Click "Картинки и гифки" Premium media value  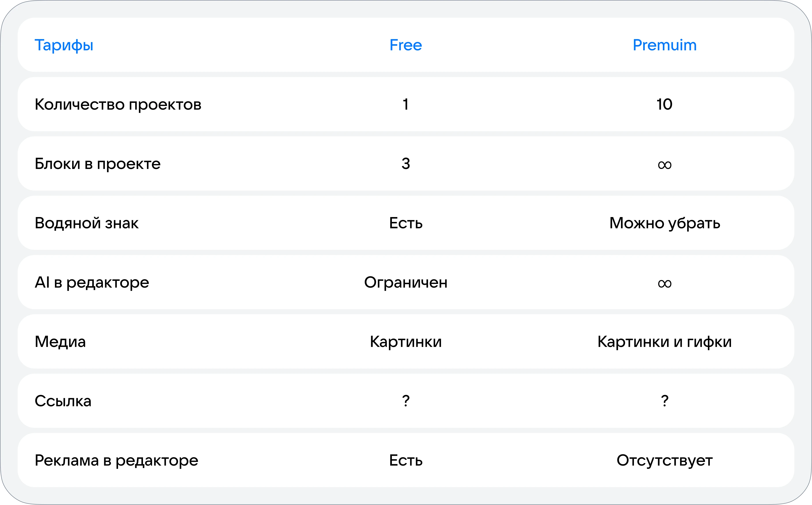(664, 342)
